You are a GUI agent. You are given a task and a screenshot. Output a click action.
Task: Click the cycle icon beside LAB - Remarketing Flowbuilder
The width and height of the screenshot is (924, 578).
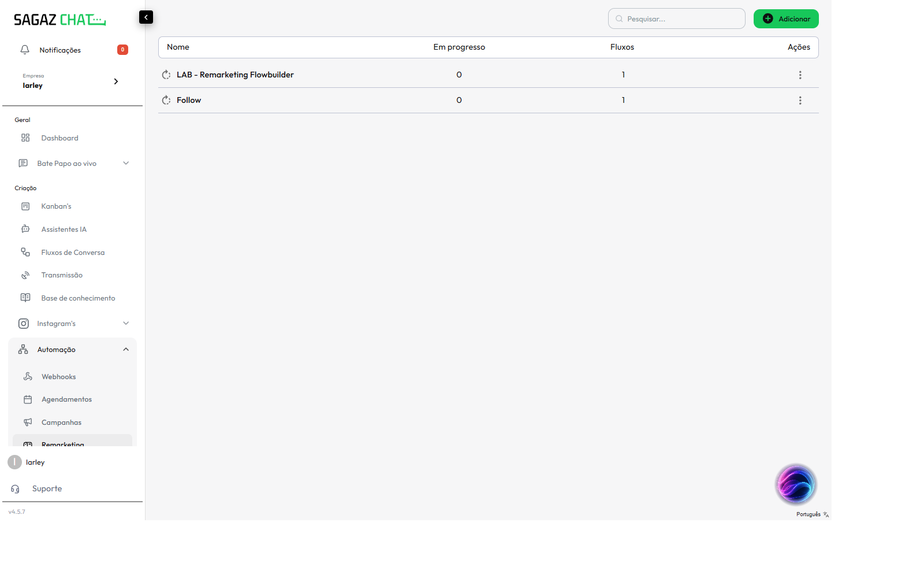point(166,75)
